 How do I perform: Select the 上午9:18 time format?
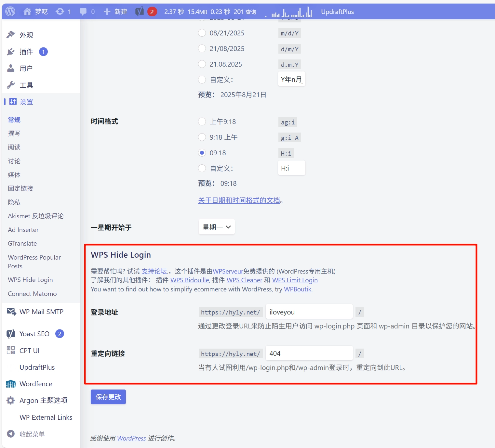point(202,122)
